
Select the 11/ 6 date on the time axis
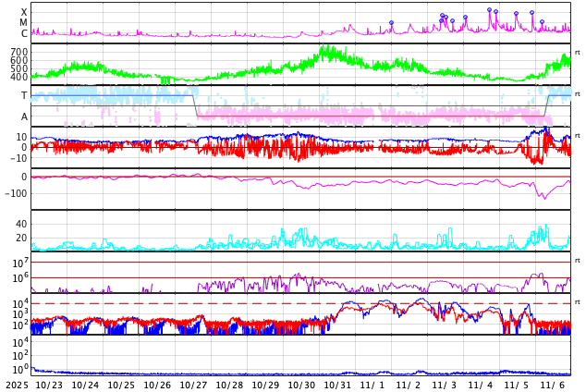(553, 386)
